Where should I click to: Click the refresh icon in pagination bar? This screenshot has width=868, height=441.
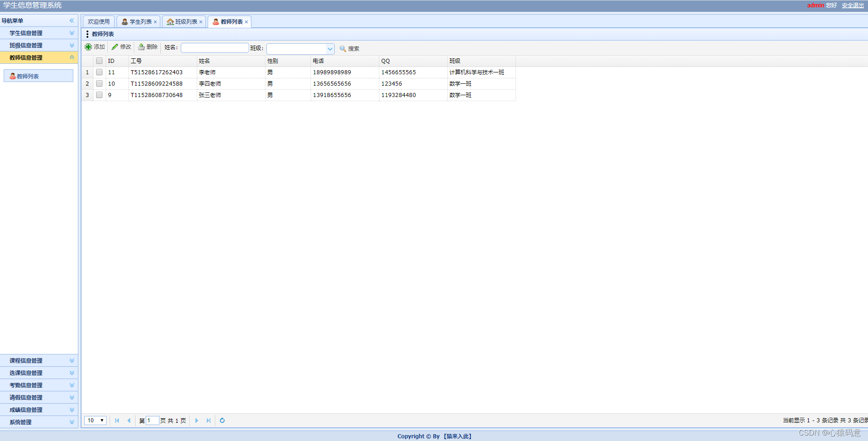222,420
